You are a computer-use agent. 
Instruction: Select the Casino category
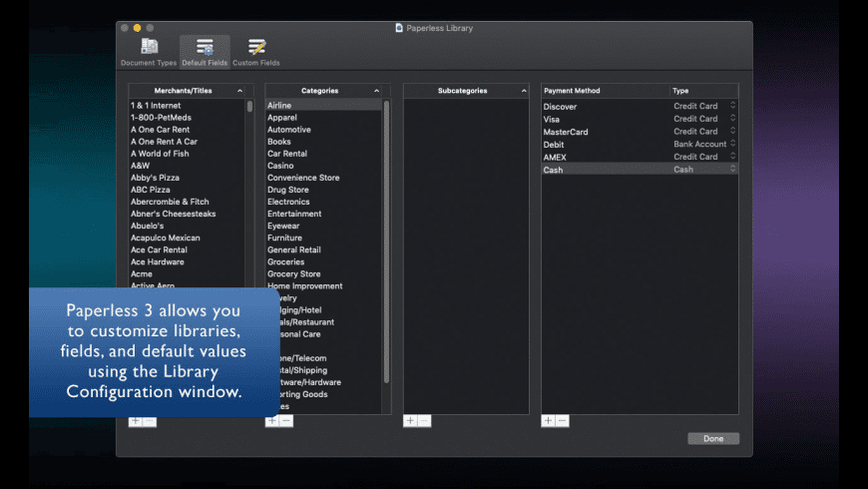[323, 166]
